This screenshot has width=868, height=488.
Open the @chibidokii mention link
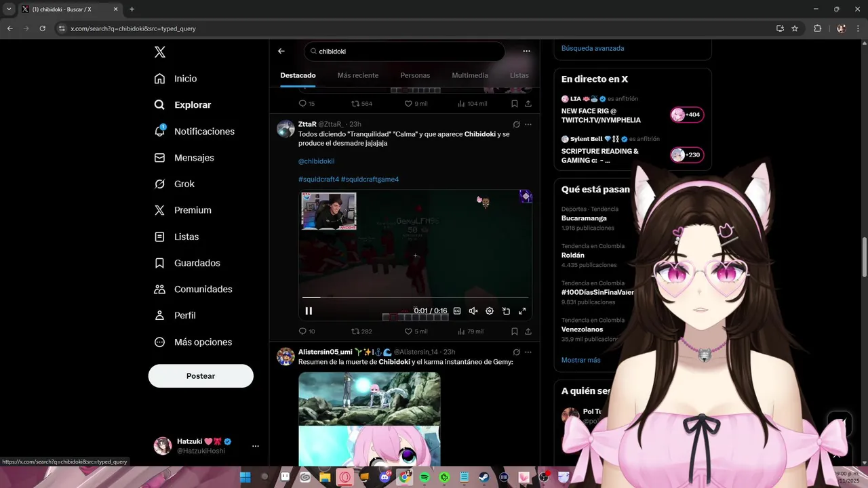pyautogui.click(x=317, y=161)
